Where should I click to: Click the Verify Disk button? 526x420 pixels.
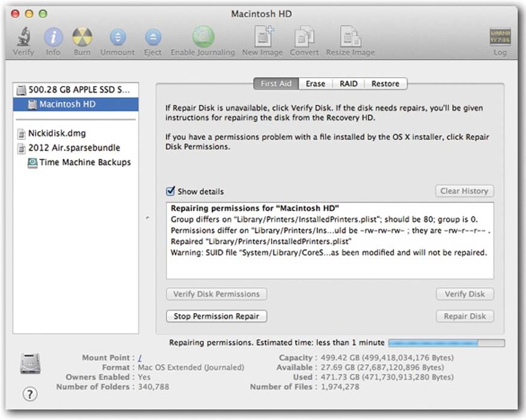[465, 294]
